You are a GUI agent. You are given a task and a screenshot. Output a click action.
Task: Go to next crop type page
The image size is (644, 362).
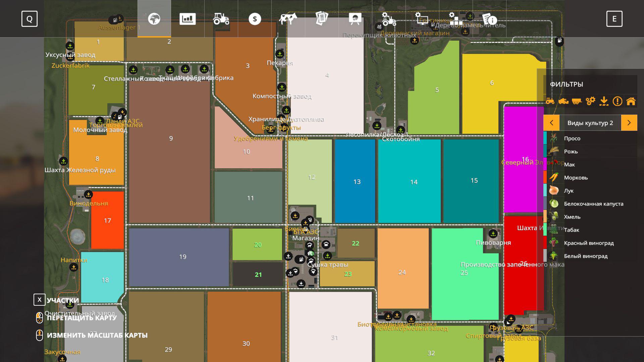tap(629, 123)
